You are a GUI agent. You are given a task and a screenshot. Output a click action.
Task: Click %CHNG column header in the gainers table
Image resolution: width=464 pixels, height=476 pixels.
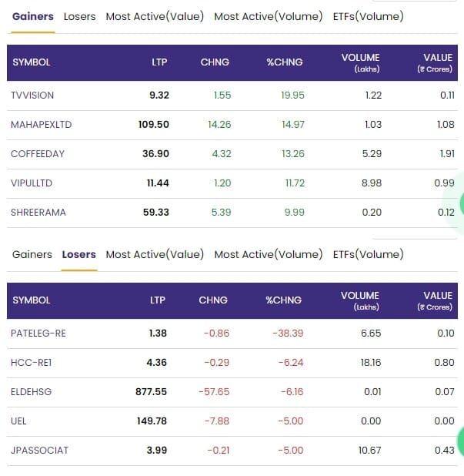click(285, 62)
